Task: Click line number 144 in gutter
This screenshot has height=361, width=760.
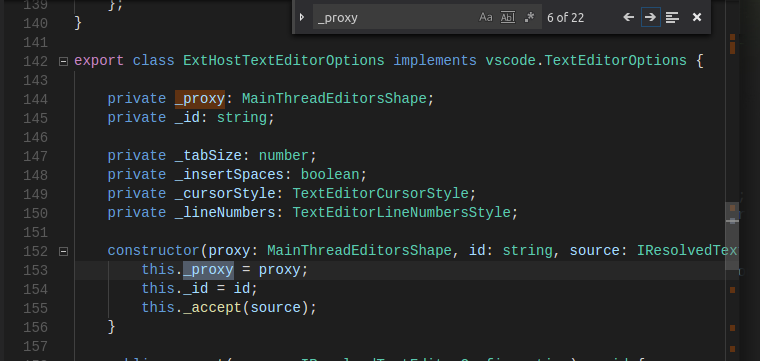Action: 36,99
